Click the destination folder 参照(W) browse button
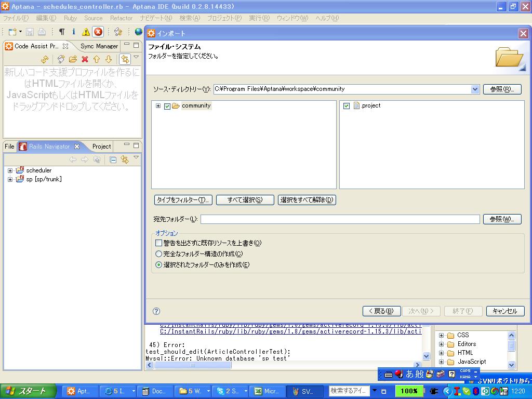532x399 pixels. (x=502, y=219)
